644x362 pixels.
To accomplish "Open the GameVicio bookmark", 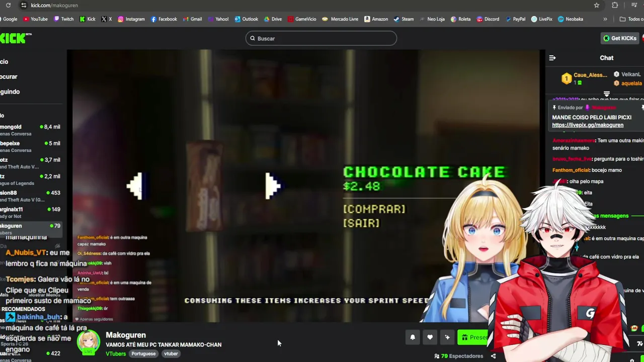I will point(302,19).
